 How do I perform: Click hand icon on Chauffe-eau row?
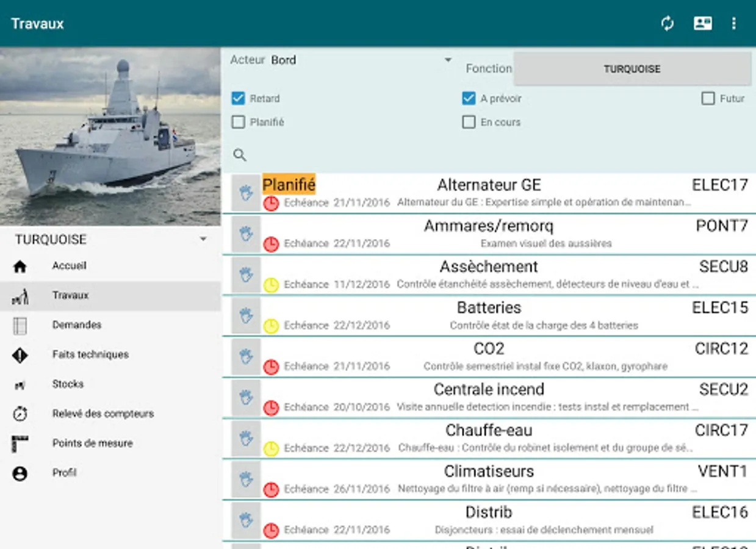[246, 439]
